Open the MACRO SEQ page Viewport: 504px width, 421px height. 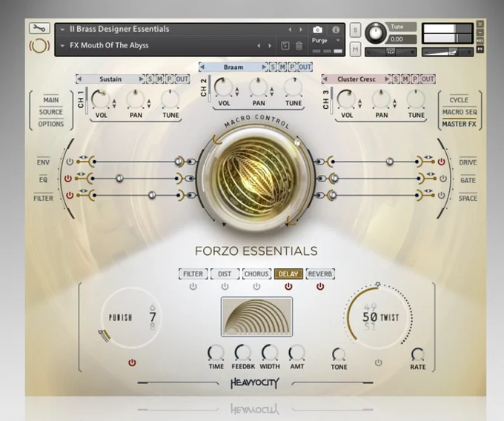(460, 112)
